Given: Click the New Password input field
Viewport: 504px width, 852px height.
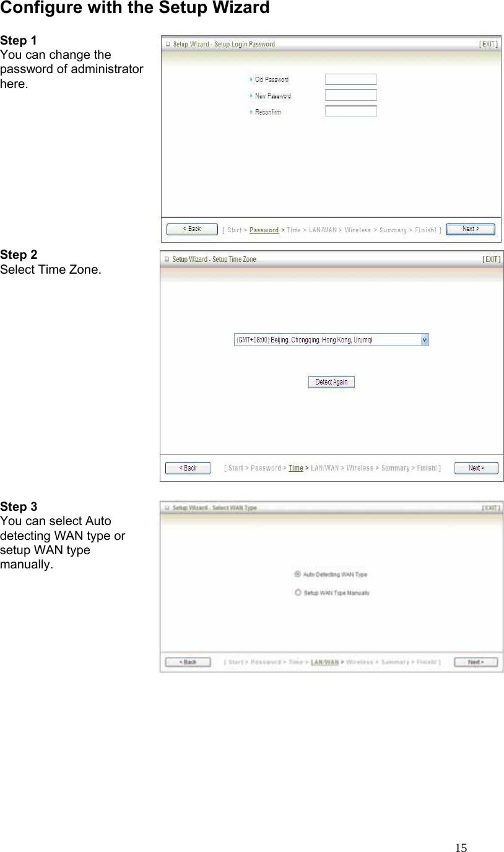Looking at the screenshot, I should (351, 95).
